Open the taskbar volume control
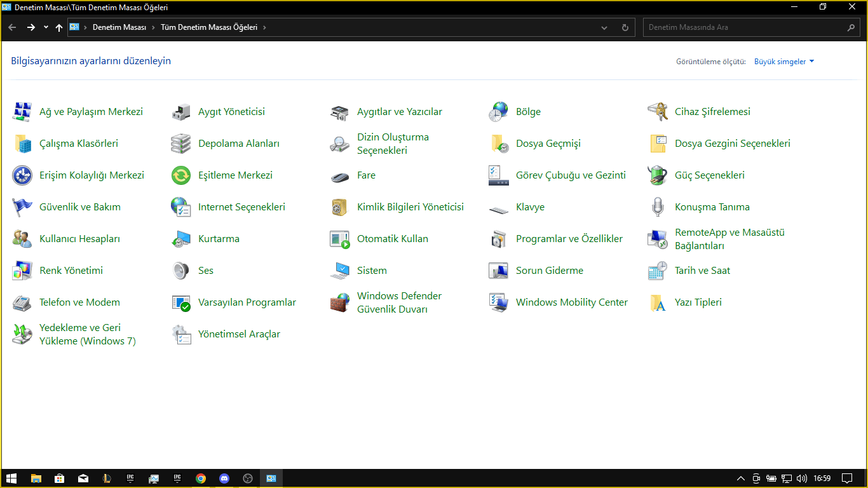Viewport: 868px width, 488px height. (x=802, y=478)
